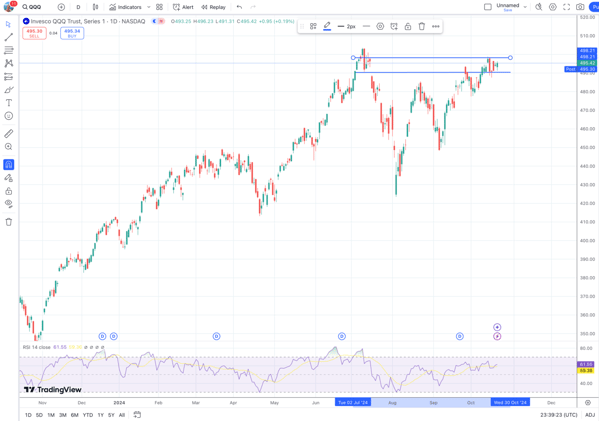Select the trend line tool

point(8,37)
